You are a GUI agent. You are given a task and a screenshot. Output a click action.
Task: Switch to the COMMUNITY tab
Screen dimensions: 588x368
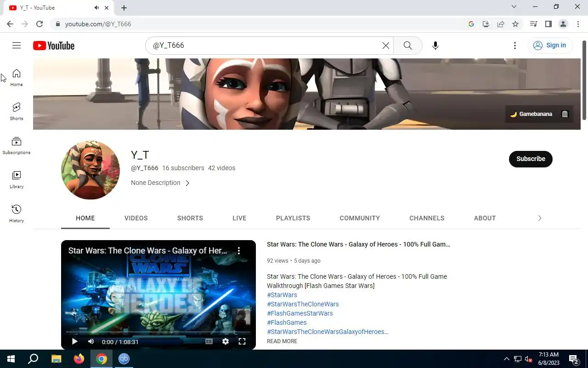coord(360,218)
